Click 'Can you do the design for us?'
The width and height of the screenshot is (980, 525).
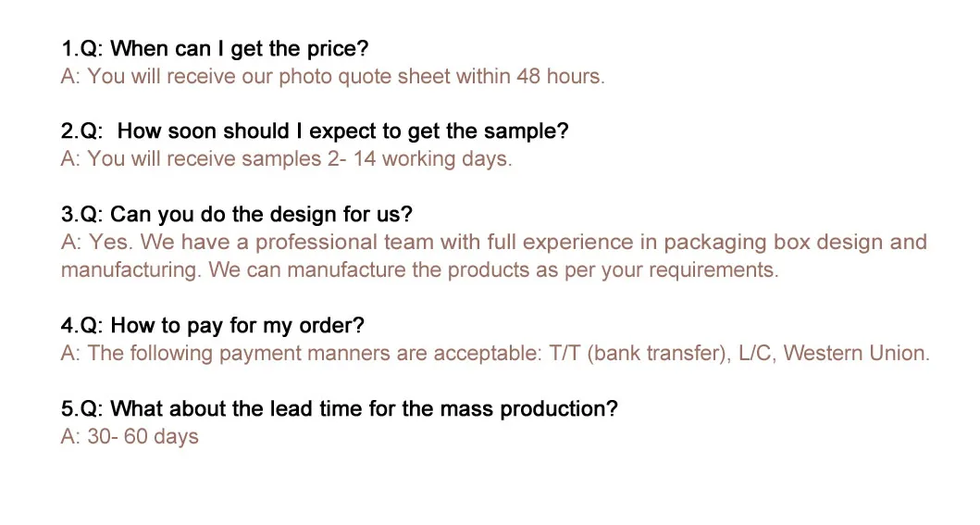click(261, 215)
